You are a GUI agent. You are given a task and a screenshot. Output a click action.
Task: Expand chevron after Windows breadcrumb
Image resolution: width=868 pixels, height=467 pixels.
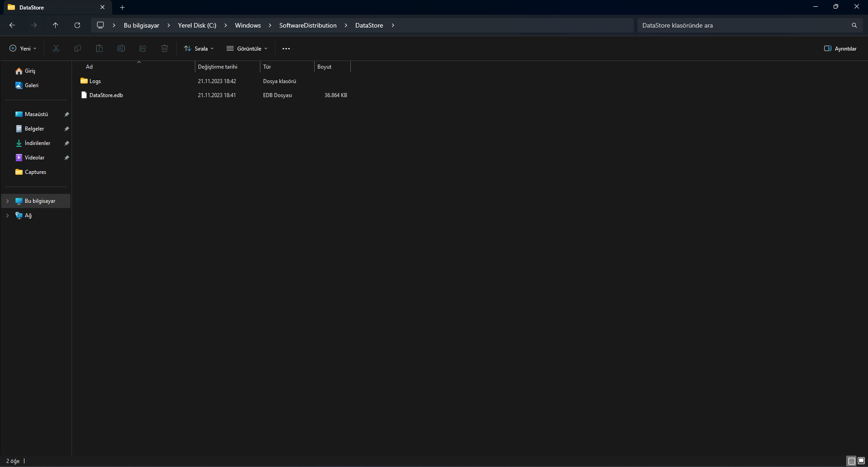270,25
